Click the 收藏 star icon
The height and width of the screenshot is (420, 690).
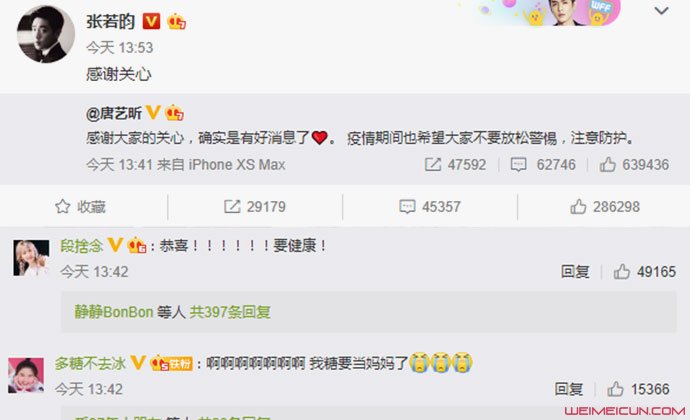(x=62, y=206)
